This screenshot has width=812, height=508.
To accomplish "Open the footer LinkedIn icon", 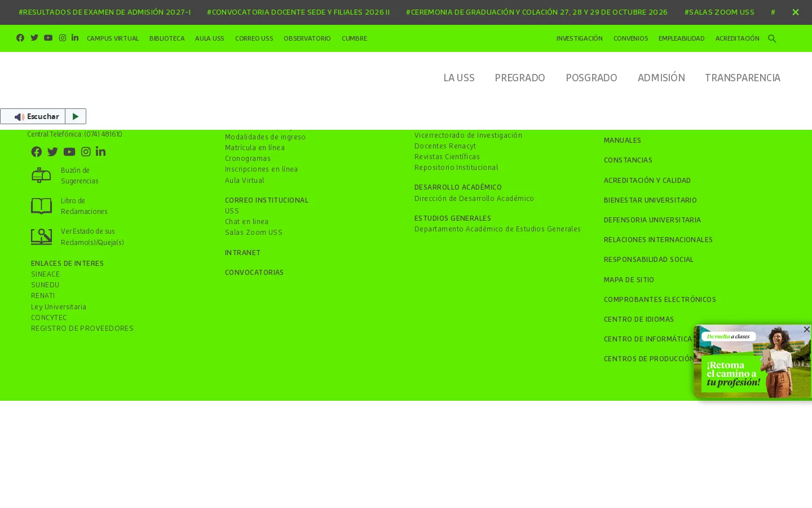I will click(x=100, y=151).
